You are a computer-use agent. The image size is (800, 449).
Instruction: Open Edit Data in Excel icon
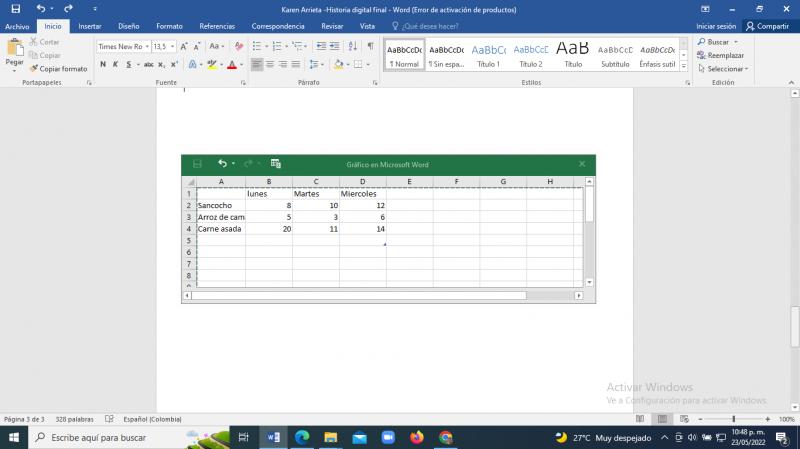coord(276,163)
